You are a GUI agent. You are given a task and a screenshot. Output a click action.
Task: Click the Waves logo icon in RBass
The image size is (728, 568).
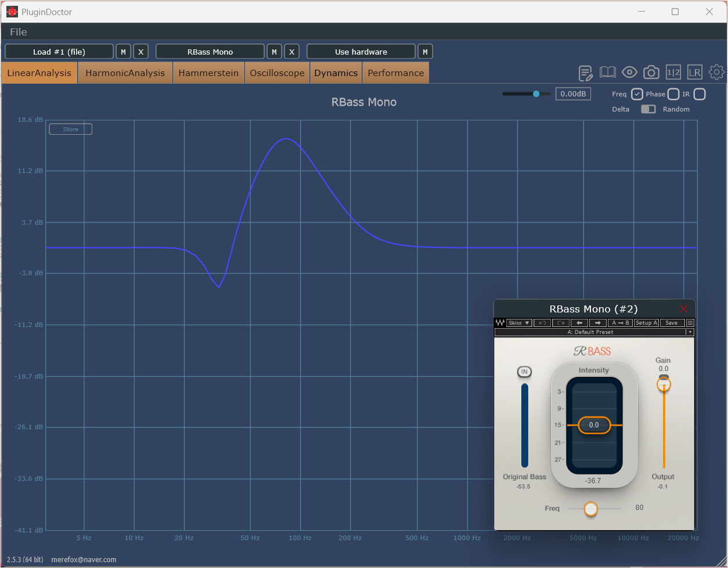500,323
